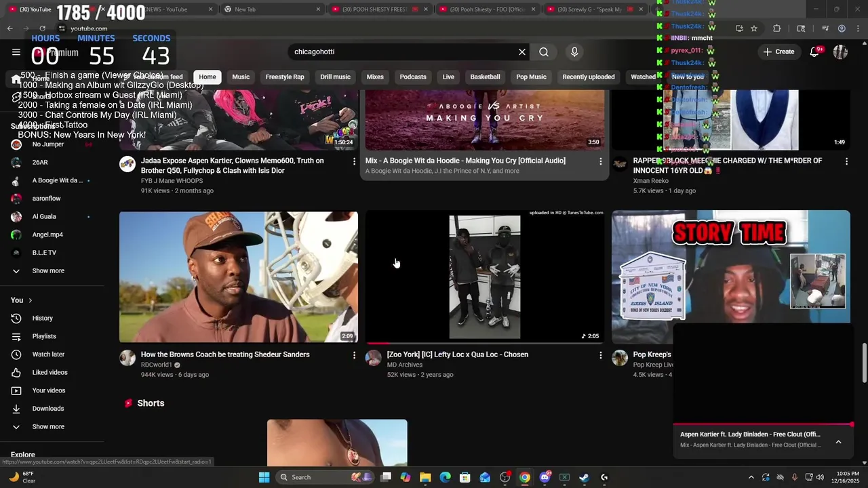This screenshot has height=488, width=868.
Task: Open options for Jadaa Expose Aspen Kartier video
Action: tap(354, 161)
